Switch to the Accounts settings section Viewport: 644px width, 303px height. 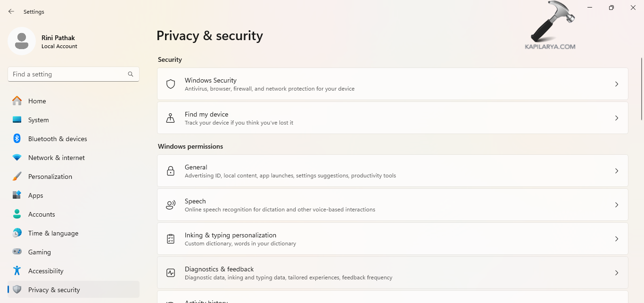coord(42,214)
